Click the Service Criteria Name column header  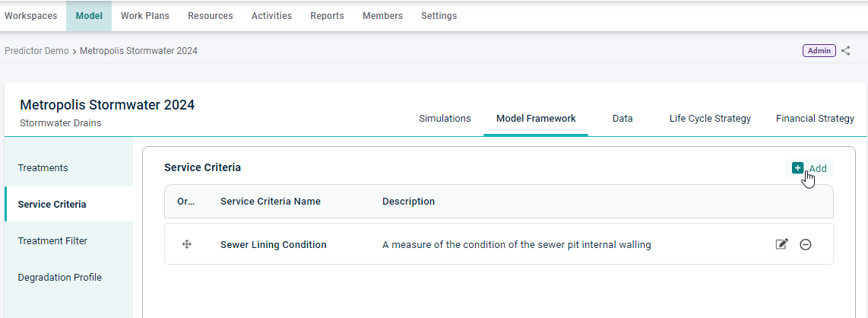click(270, 202)
